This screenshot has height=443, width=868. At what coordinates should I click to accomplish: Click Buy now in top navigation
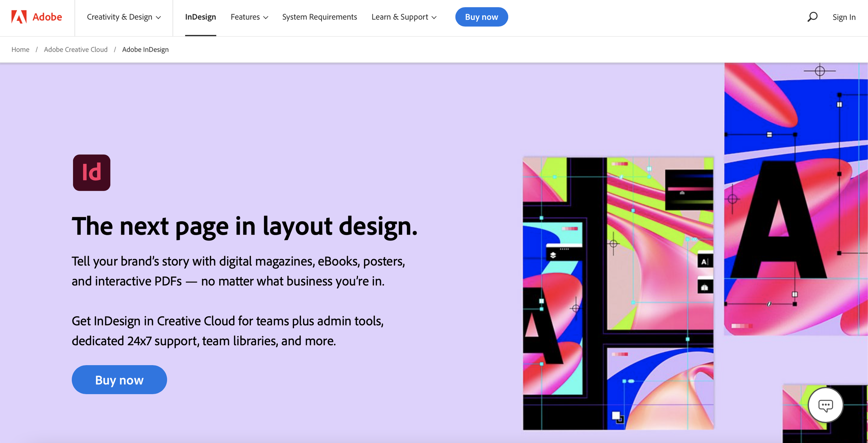(x=481, y=17)
